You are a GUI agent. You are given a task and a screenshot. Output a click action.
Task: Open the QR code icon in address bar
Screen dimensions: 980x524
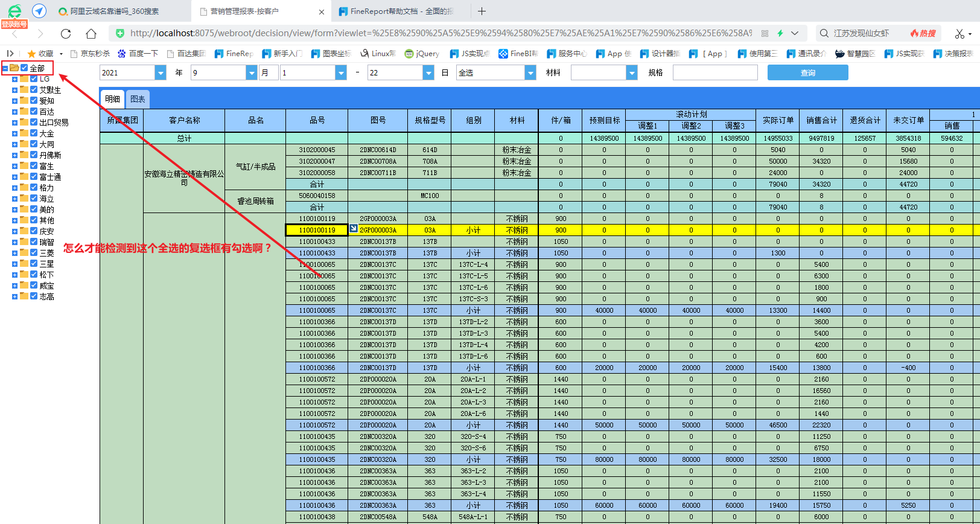tap(765, 33)
